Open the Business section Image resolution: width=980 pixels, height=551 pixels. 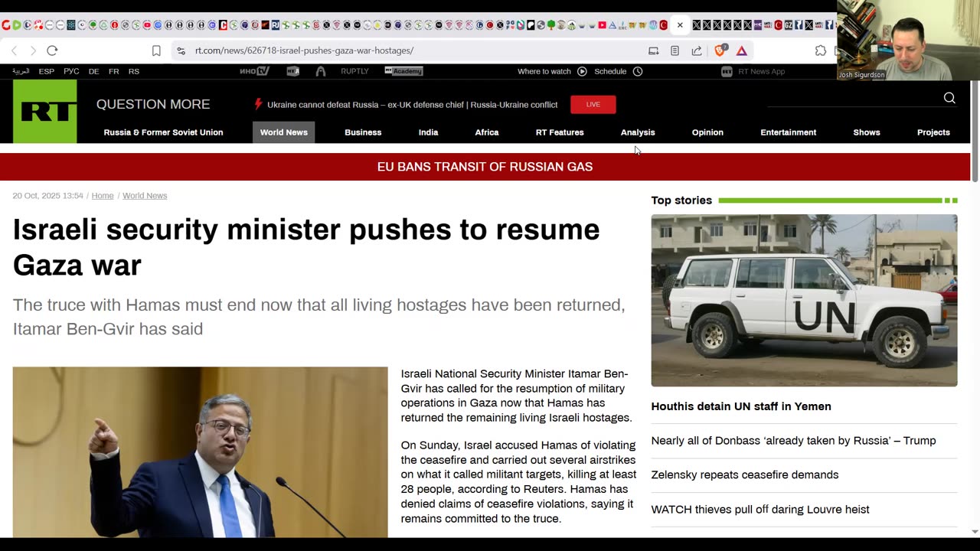click(363, 132)
